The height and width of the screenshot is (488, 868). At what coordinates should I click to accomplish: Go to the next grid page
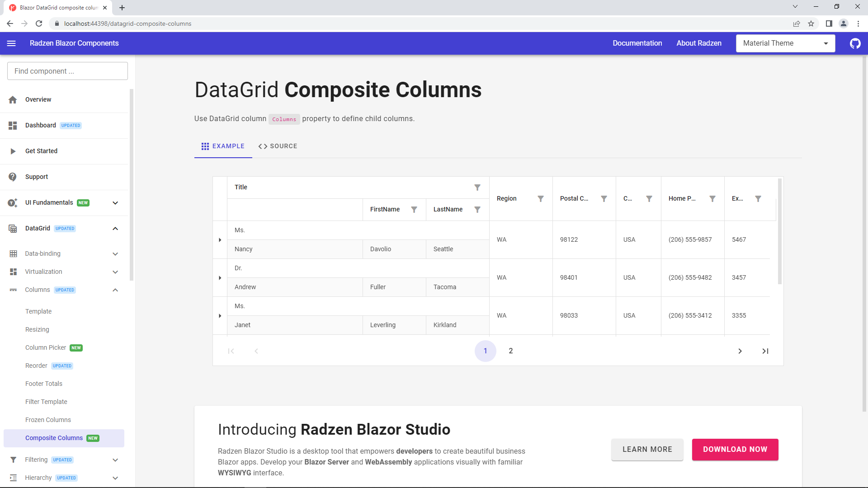740,351
